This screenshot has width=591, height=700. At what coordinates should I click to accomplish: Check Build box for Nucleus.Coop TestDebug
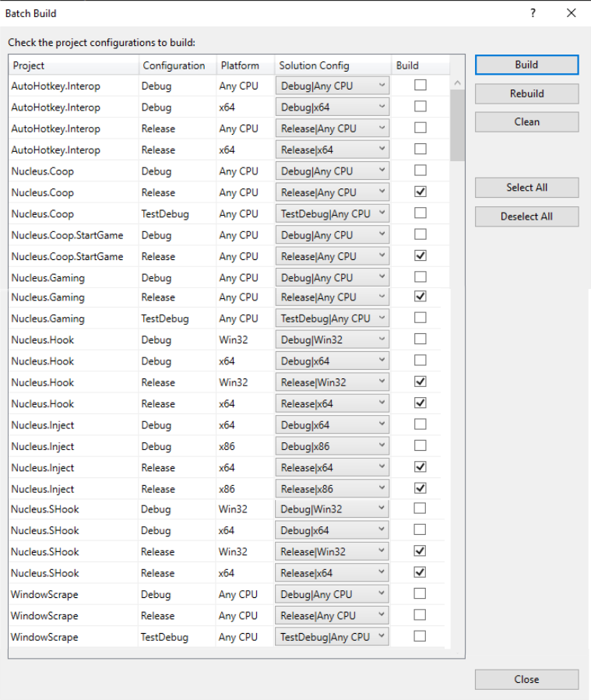[x=420, y=213]
